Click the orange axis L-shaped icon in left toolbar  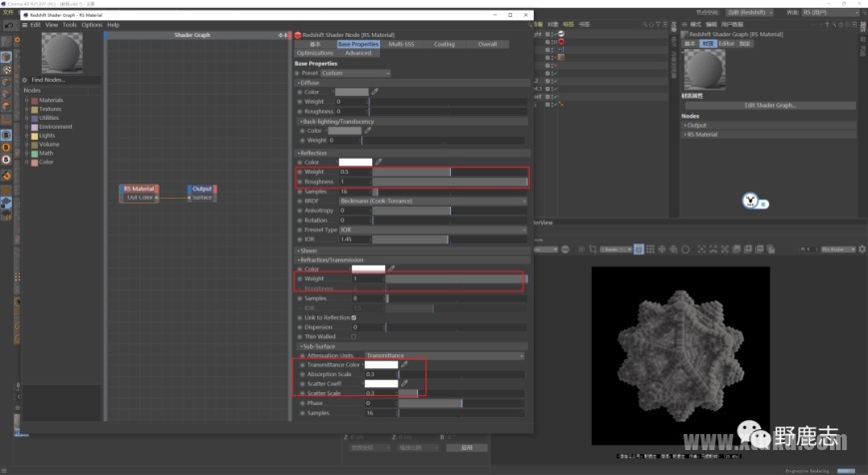tap(6, 119)
